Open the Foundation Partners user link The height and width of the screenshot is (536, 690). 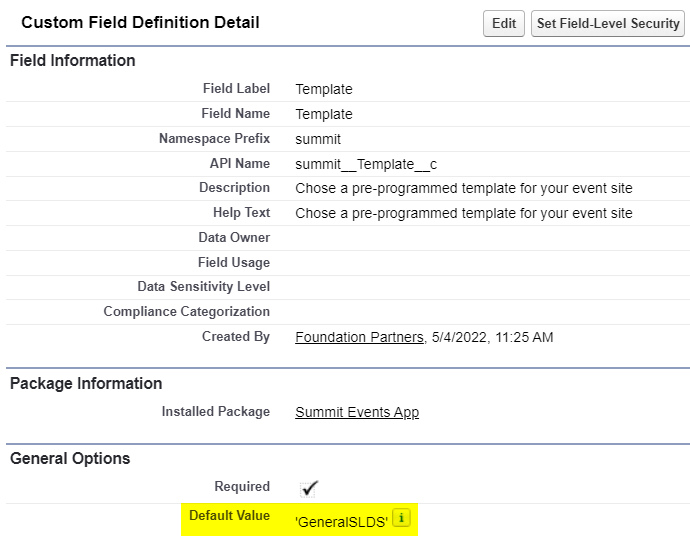coord(359,337)
